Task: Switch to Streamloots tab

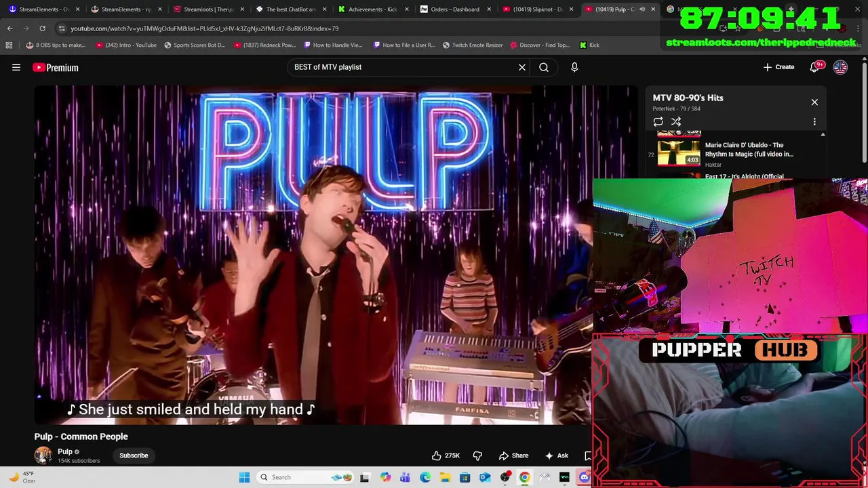Action: point(207,9)
